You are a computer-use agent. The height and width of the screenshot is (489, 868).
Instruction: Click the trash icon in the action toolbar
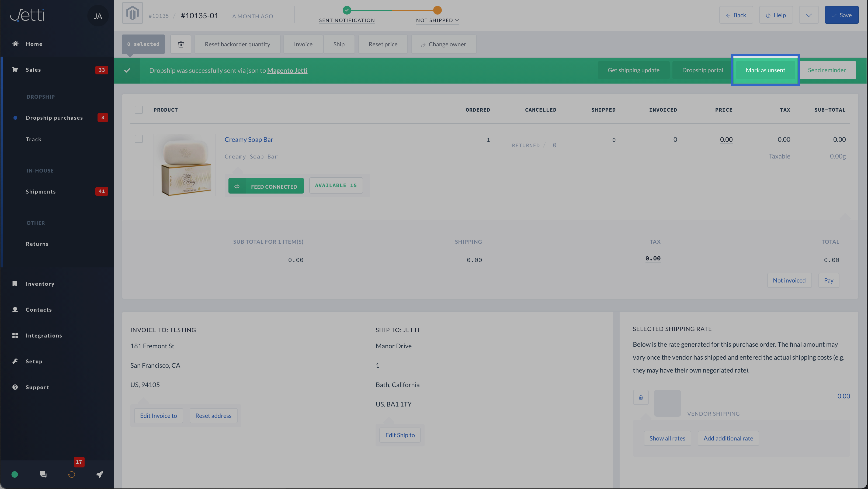click(x=180, y=44)
